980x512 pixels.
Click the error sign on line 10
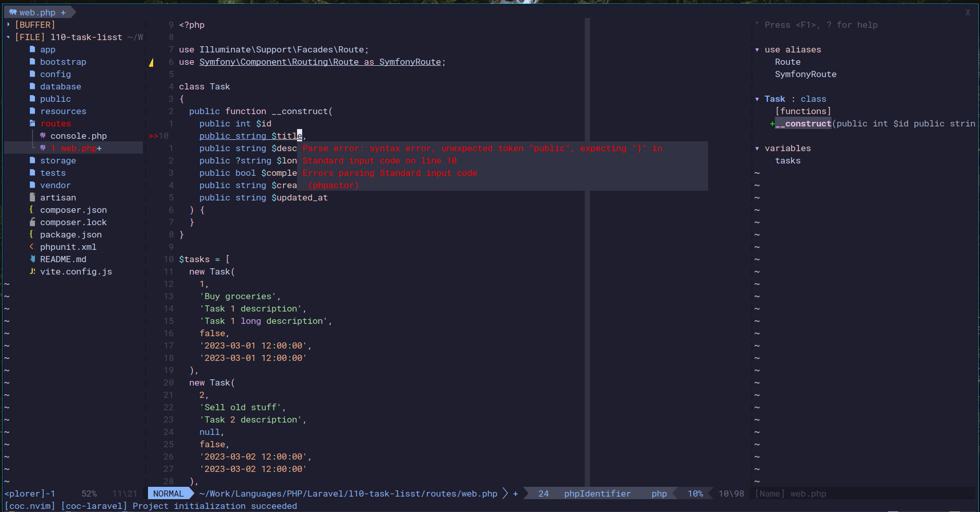coord(153,136)
